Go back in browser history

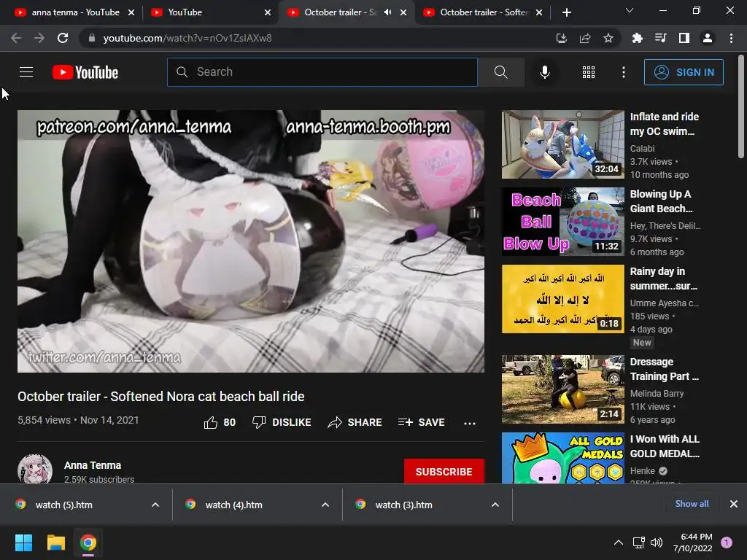coord(16,38)
